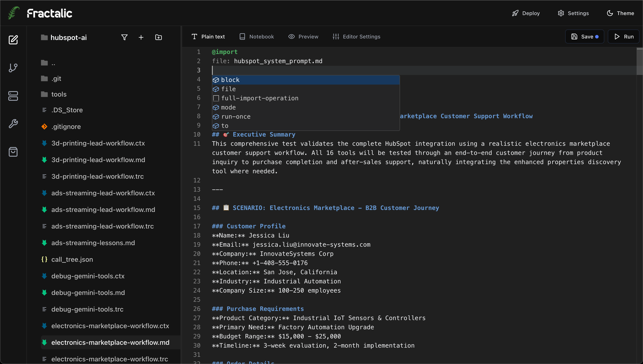The image size is (643, 364).
Task: Click the 'Executive Summary' heading
Action: [264, 135]
